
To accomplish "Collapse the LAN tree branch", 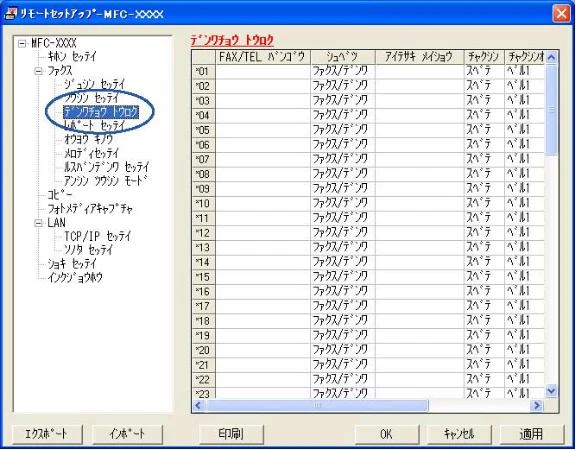I will pyautogui.click(x=39, y=223).
